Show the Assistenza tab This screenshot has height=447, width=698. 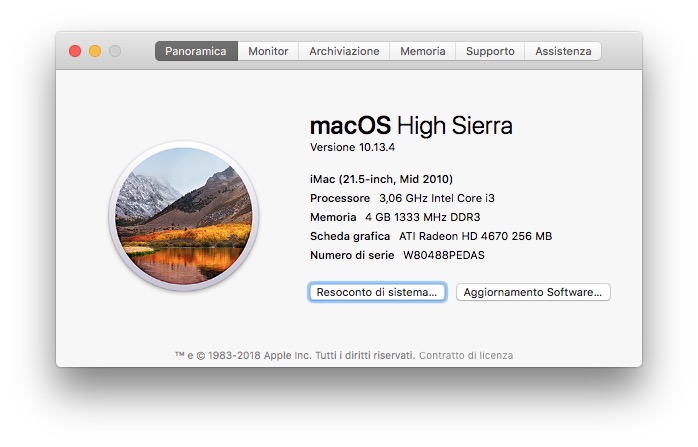click(x=563, y=51)
